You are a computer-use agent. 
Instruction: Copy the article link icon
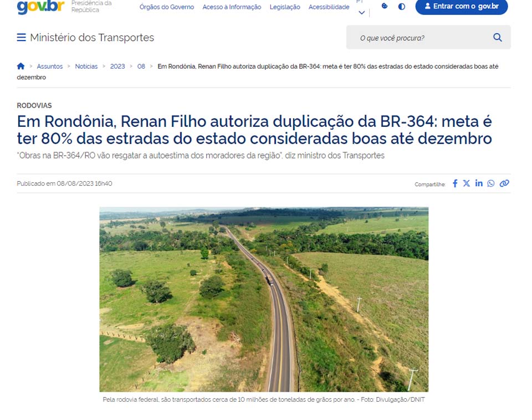click(504, 183)
